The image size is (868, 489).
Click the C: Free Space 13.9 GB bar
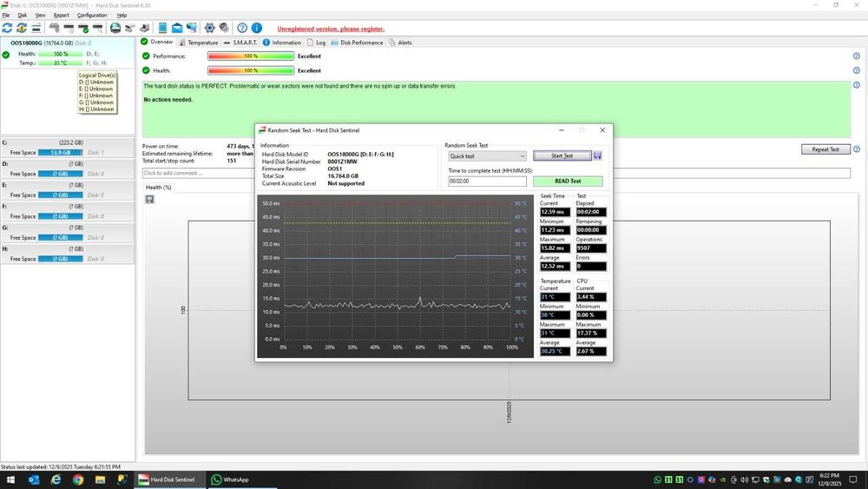(61, 152)
